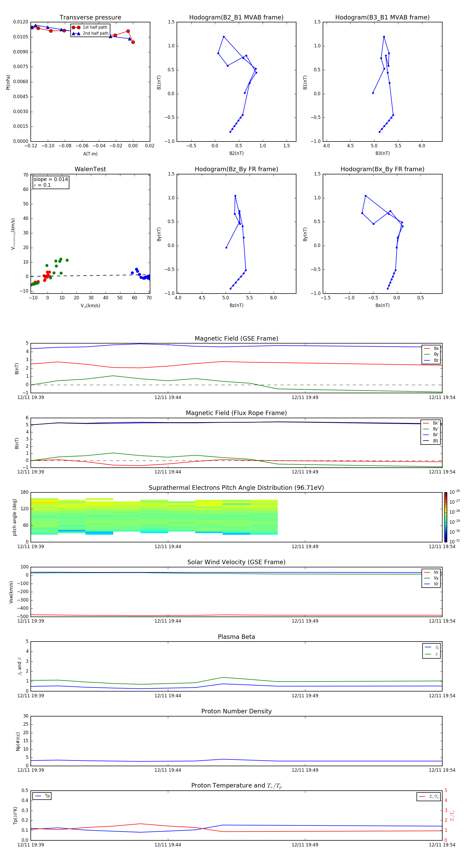Click the 'pitch angle (deg)' axis label
473x868 pixels.
(14, 517)
